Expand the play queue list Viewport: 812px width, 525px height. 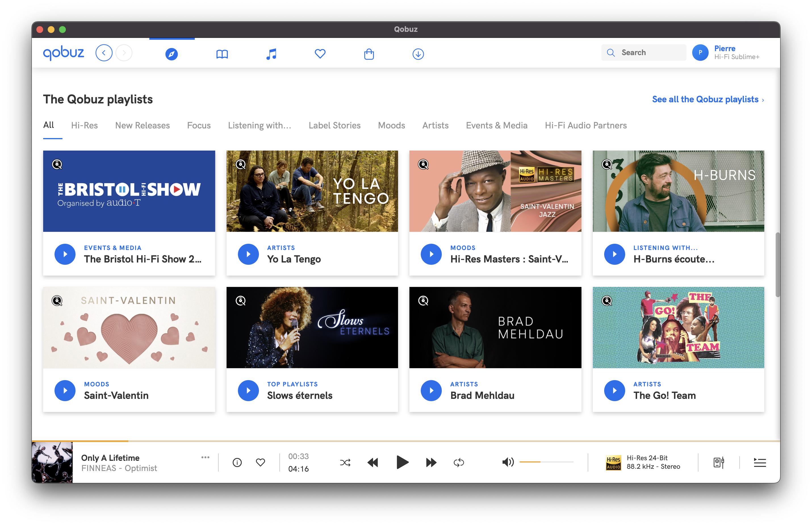click(759, 462)
